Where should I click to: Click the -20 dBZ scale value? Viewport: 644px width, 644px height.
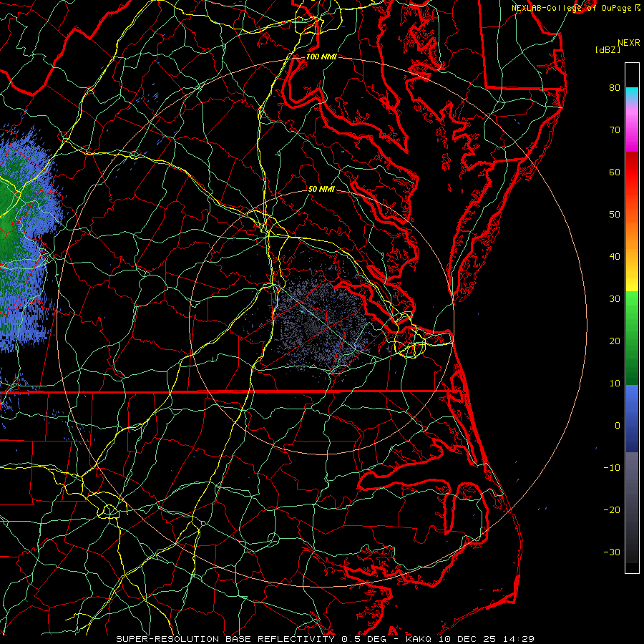click(x=612, y=509)
